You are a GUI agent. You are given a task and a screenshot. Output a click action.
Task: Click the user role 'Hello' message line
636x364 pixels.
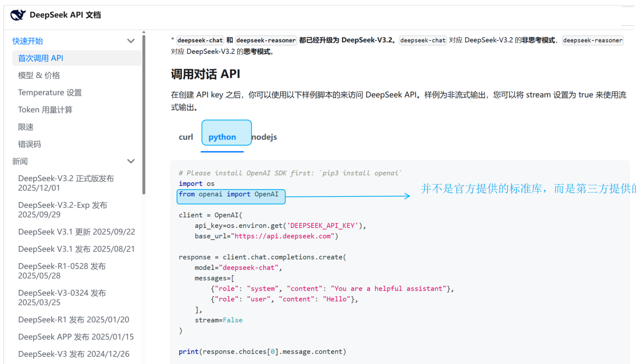click(284, 299)
